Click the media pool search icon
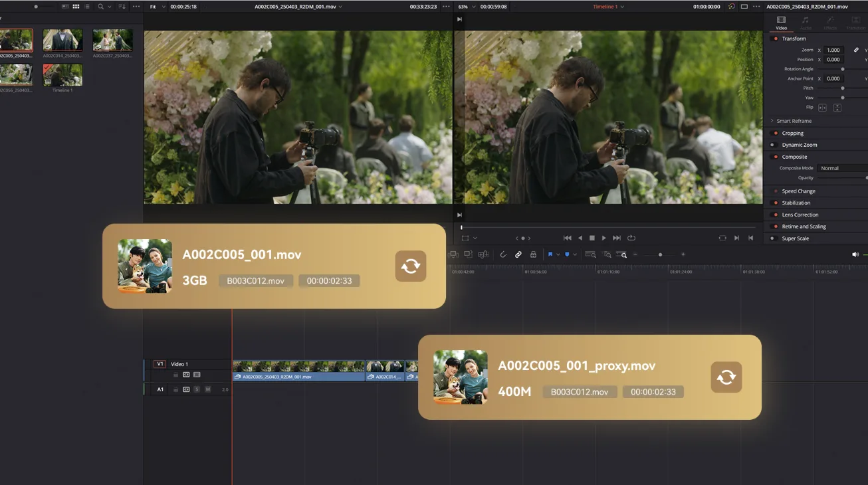 pyautogui.click(x=100, y=7)
